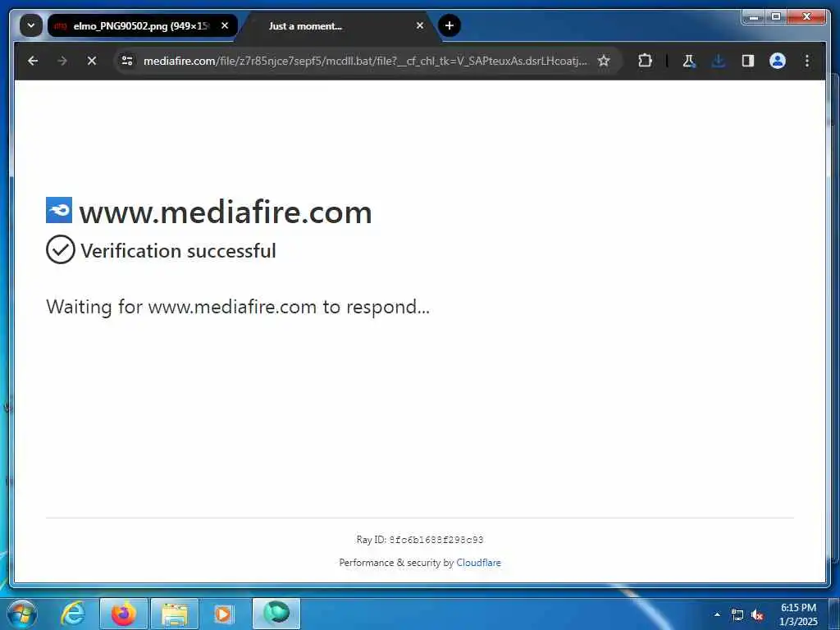Open the Extensions puzzle icon
The width and height of the screenshot is (840, 630).
tap(645, 61)
